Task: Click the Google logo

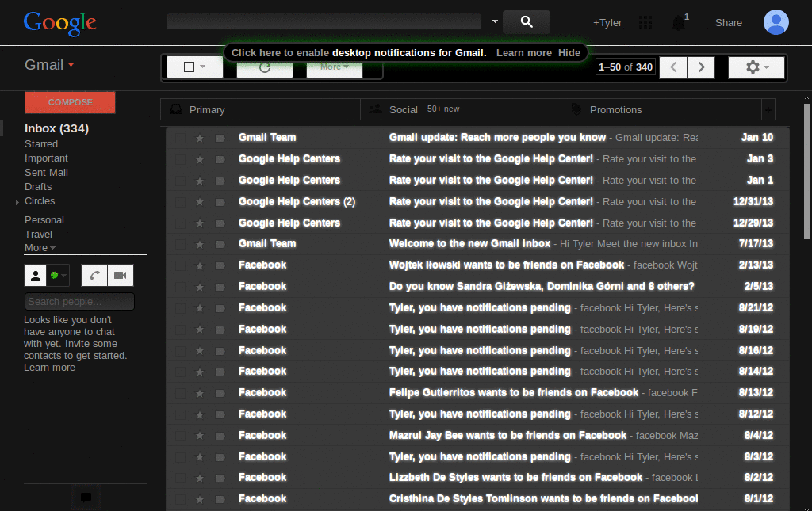Action: pyautogui.click(x=59, y=23)
